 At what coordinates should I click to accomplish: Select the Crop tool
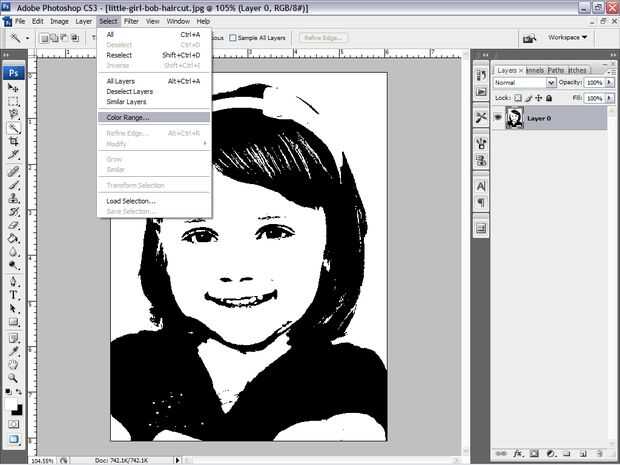[13, 141]
